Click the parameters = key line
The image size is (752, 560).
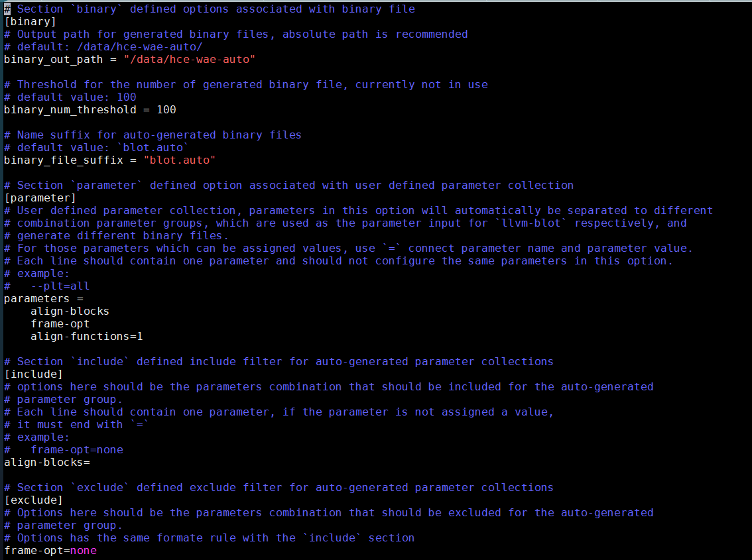pos(44,299)
